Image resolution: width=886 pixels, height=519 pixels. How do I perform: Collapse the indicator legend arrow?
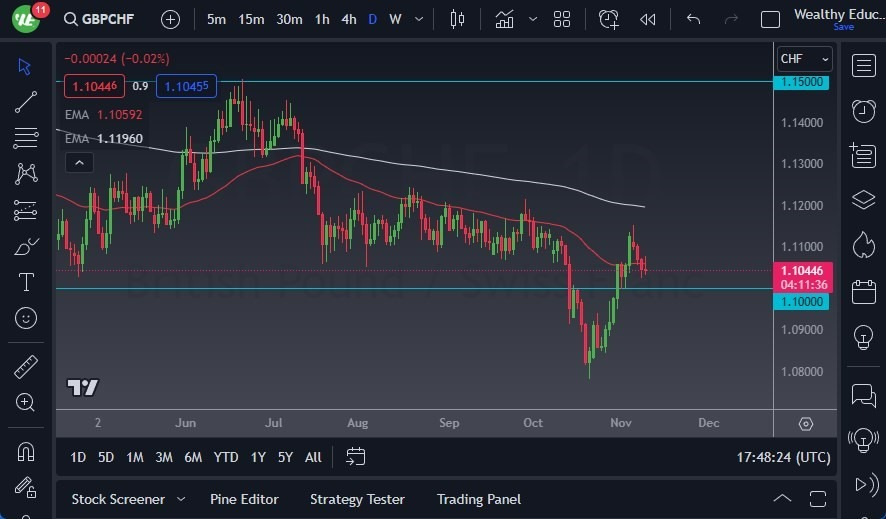[x=80, y=163]
